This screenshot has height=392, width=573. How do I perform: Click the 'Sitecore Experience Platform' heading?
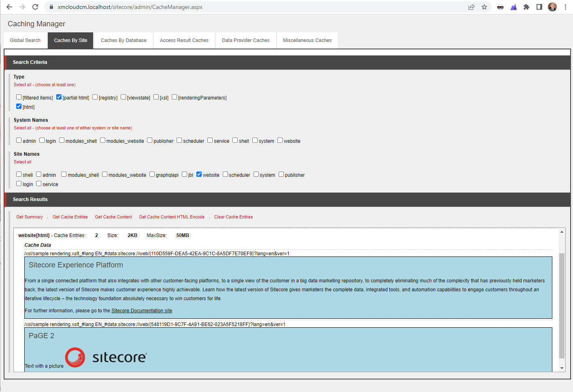pos(76,265)
